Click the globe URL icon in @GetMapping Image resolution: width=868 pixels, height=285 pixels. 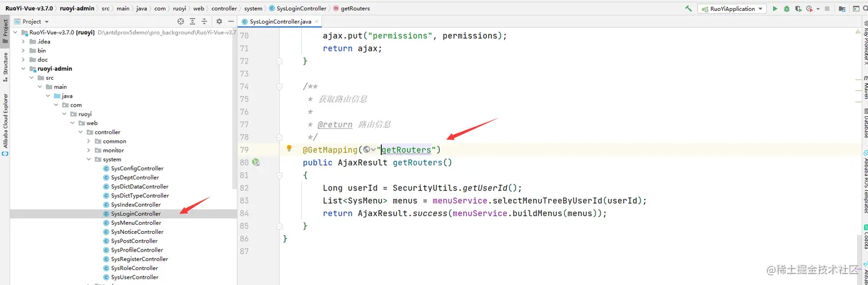click(x=367, y=150)
